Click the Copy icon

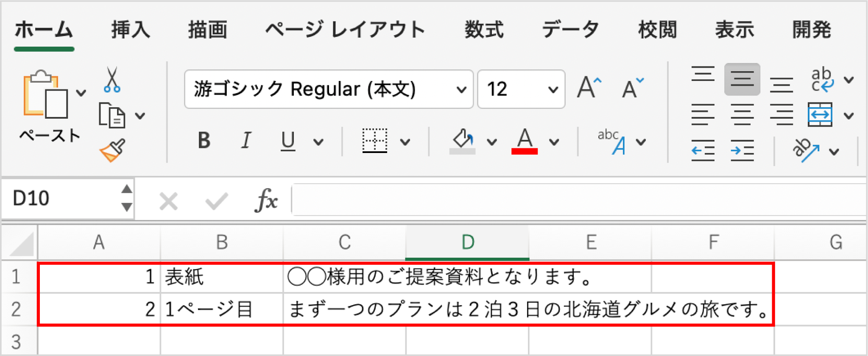[x=112, y=115]
